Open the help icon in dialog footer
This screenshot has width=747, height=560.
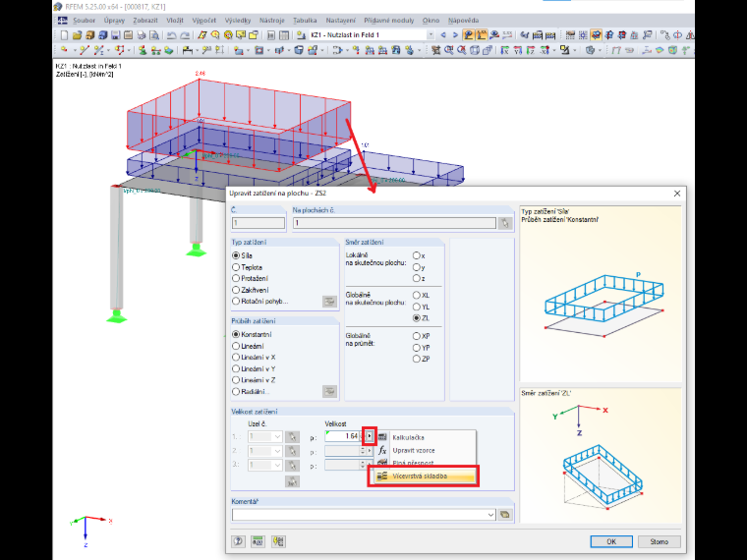[x=238, y=541]
